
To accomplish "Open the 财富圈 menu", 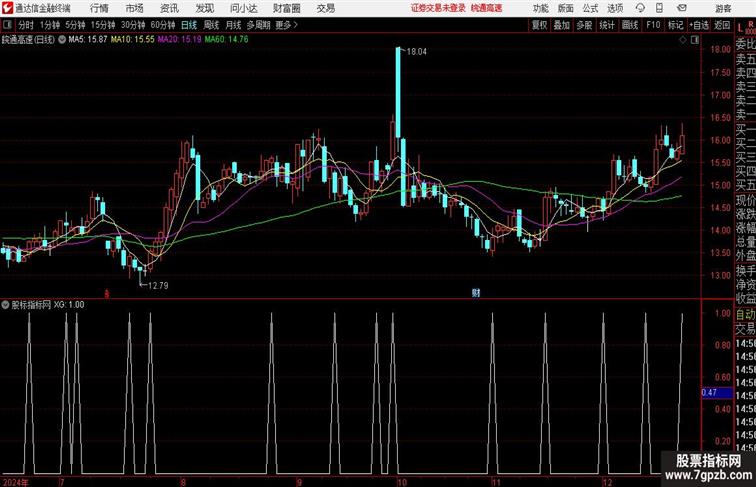I will tap(286, 8).
